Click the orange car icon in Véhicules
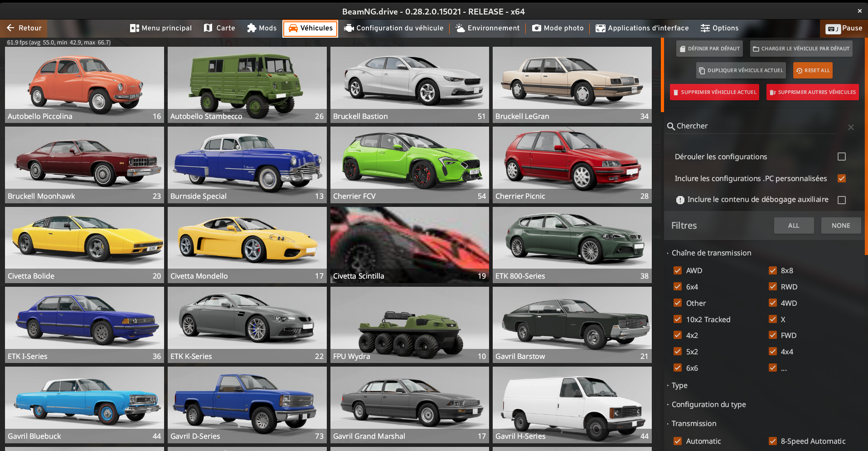Screen dimensions: 868x451 [x=293, y=28]
